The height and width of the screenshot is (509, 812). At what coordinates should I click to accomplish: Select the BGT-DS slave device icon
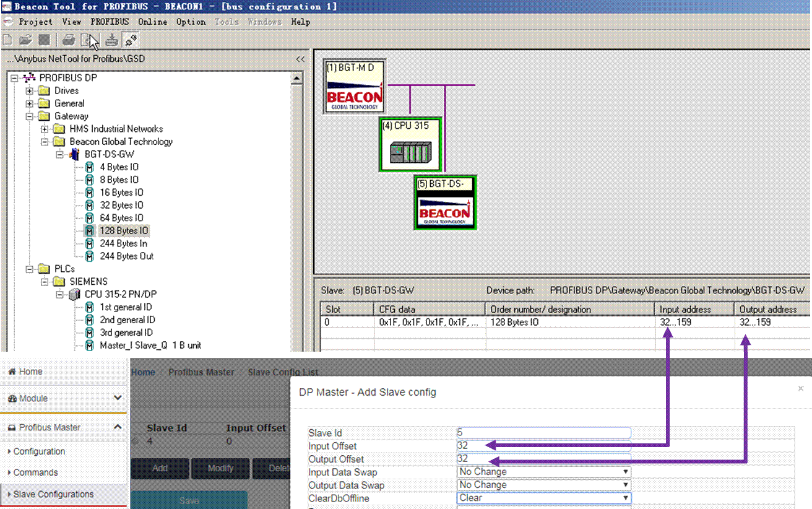click(446, 202)
